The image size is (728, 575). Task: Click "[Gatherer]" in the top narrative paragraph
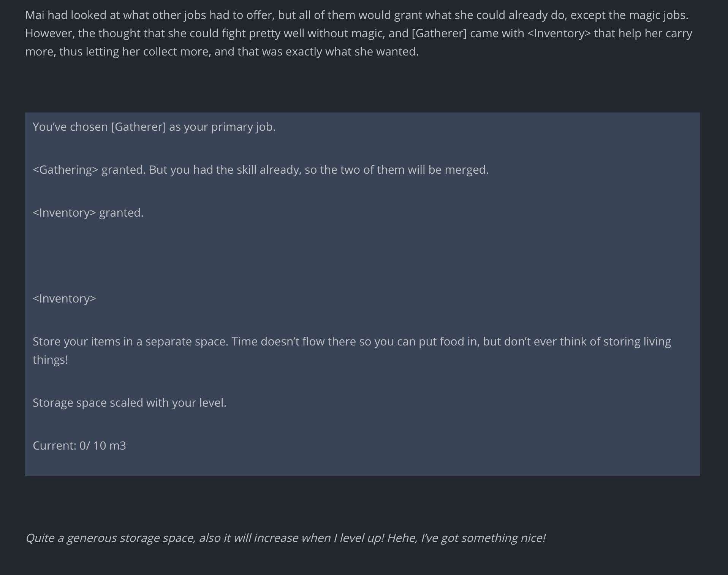439,33
